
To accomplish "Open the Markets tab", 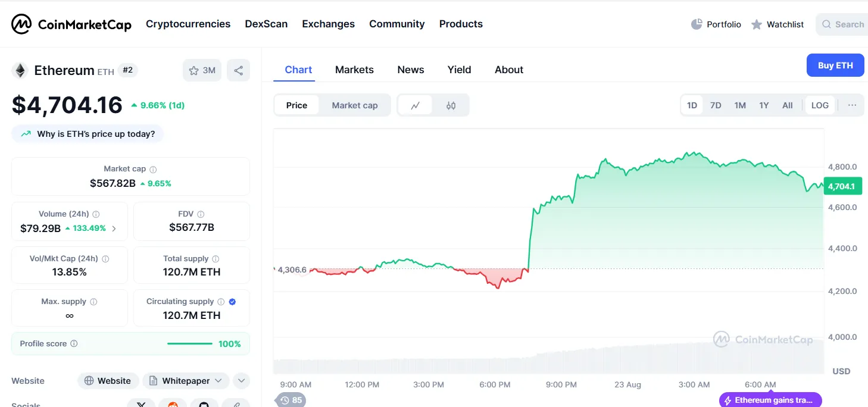I will point(354,70).
